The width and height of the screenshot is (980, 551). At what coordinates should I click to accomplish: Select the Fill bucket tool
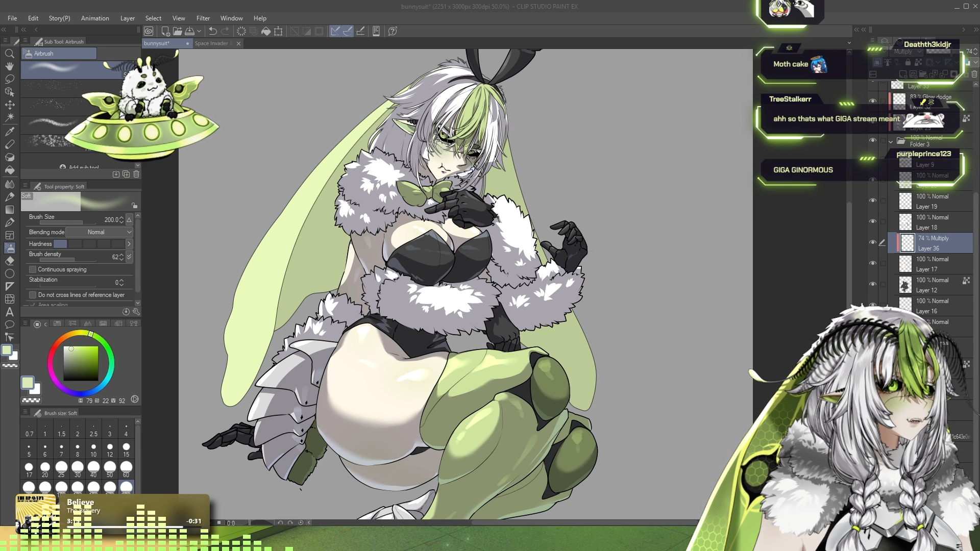click(x=9, y=170)
